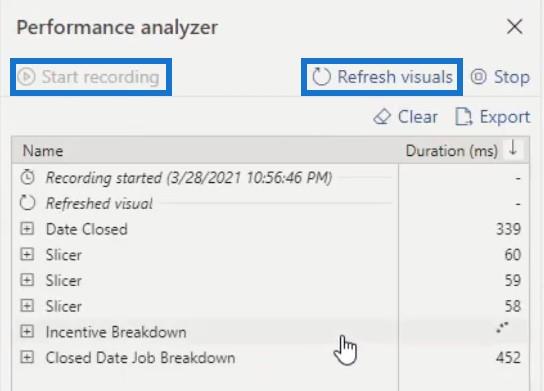544x391 pixels.
Task: Click the Refresh visuals circular arrow icon
Action: pyautogui.click(x=321, y=77)
